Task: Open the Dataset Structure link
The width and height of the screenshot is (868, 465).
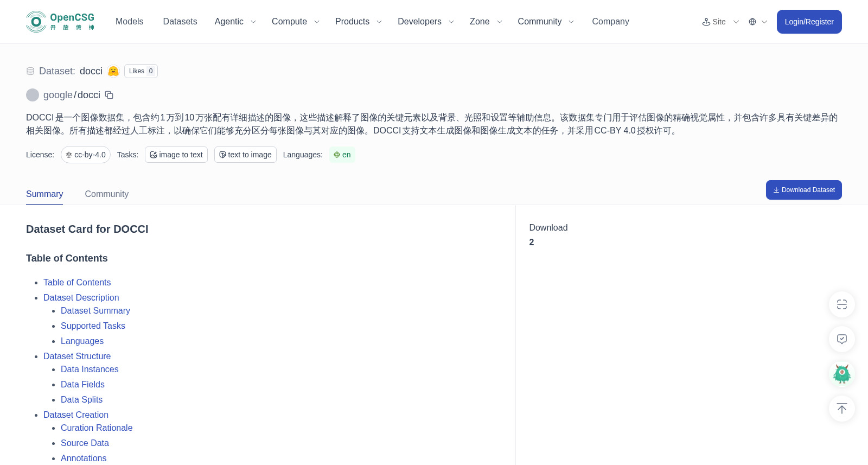Action: point(77,356)
